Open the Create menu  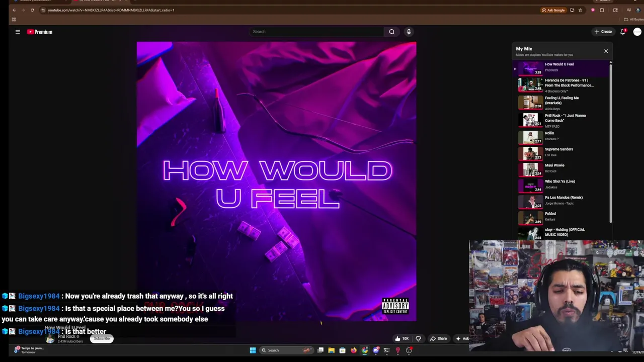coord(603,32)
